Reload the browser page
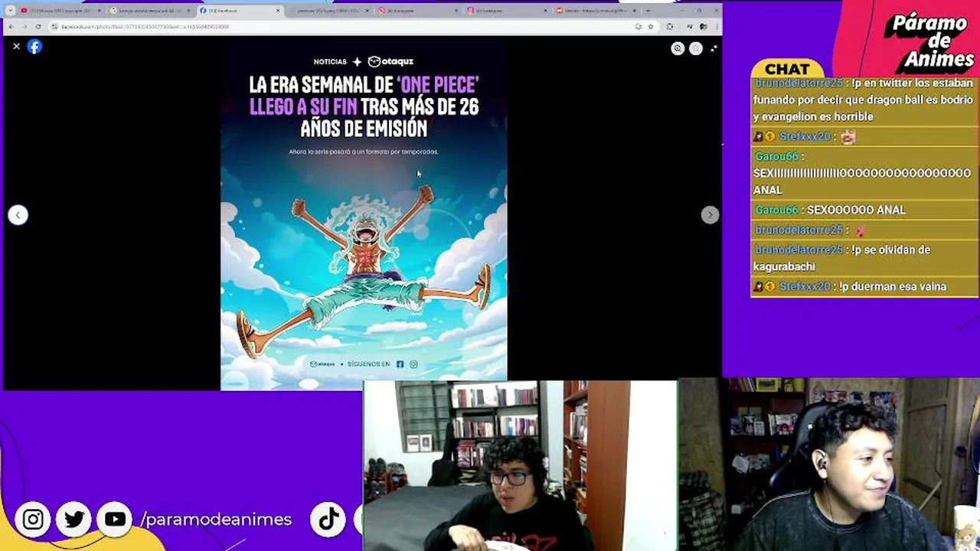Image resolution: width=980 pixels, height=551 pixels. 38,26
